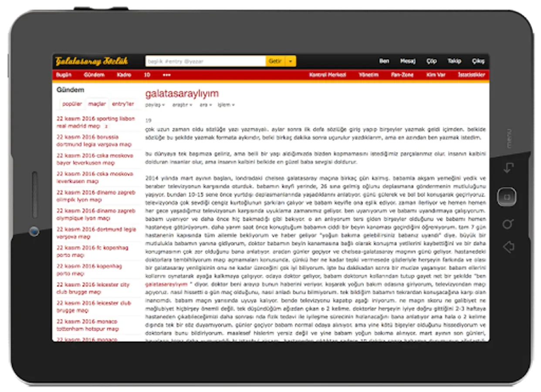
Task: Tap the tablet's magnifier search hardware button
Action: tap(508, 224)
